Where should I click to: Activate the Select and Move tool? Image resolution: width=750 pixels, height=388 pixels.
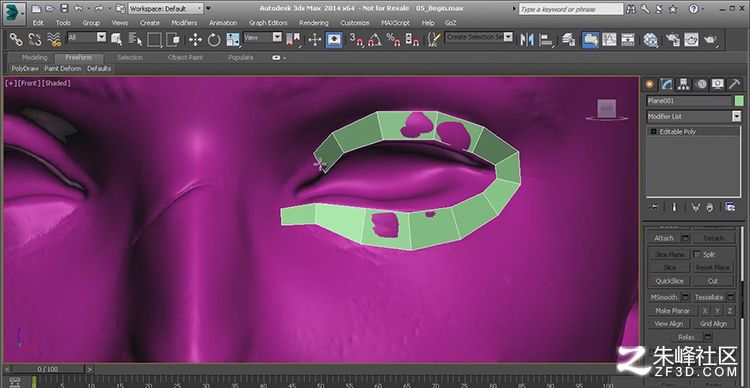(195, 40)
